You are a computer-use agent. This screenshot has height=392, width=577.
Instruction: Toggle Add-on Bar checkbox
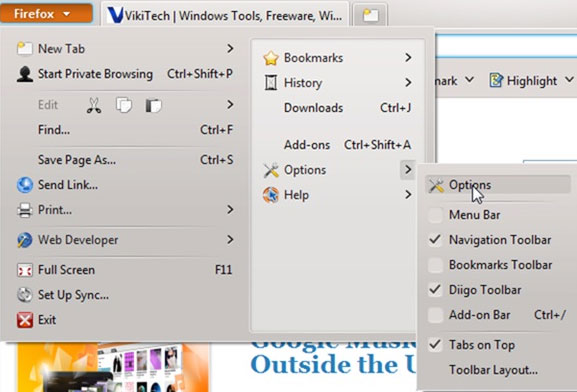coord(435,315)
